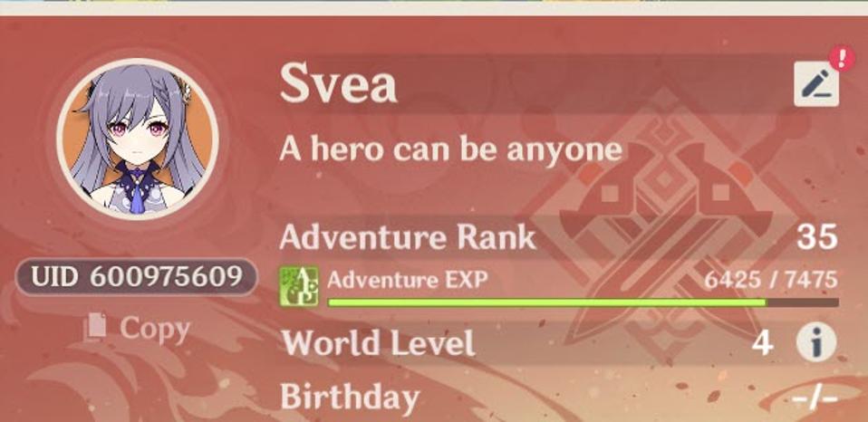Click the 6425 / 7475 EXP counter
Screen dimensions: 868x422
tap(770, 280)
